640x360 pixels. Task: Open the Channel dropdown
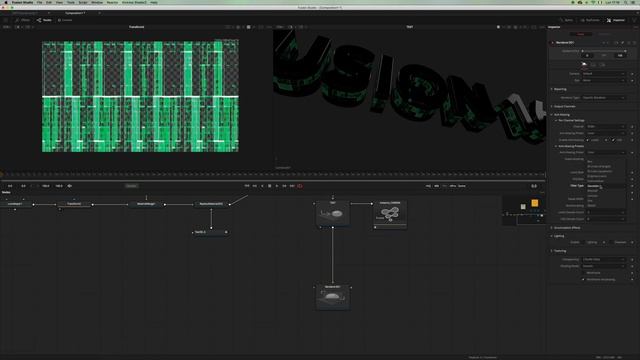pyautogui.click(x=606, y=127)
